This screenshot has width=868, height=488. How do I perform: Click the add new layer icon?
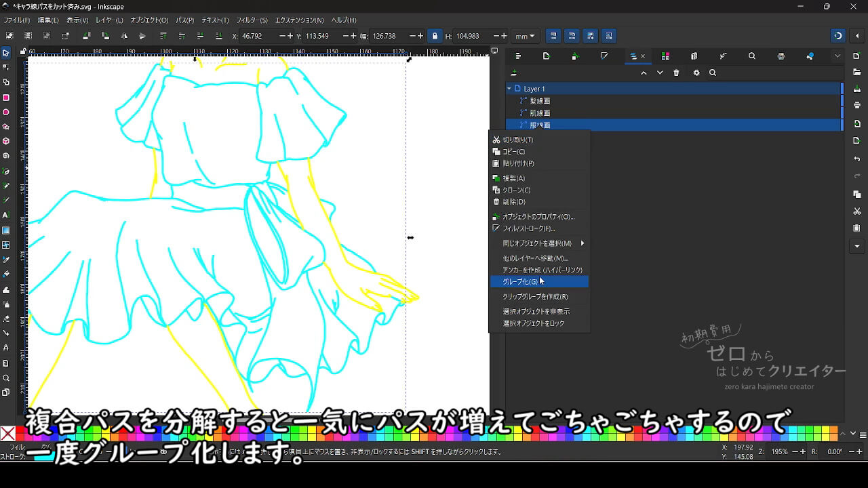[513, 73]
